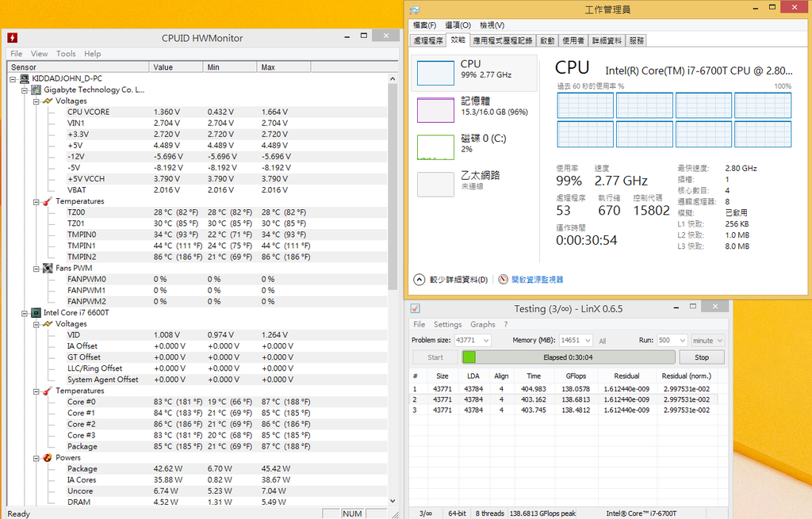Screen dimensions: 812x519
Task: Switch to the 詳細資料 tab
Action: [x=607, y=40]
